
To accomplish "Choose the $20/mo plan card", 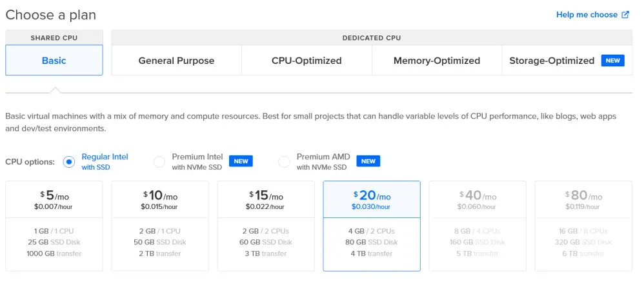I will pos(372,226).
